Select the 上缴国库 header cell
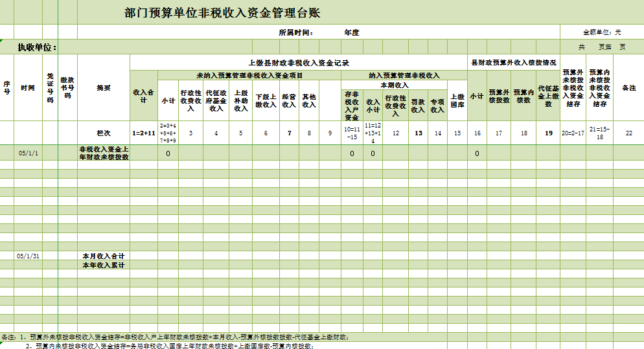 (457, 100)
